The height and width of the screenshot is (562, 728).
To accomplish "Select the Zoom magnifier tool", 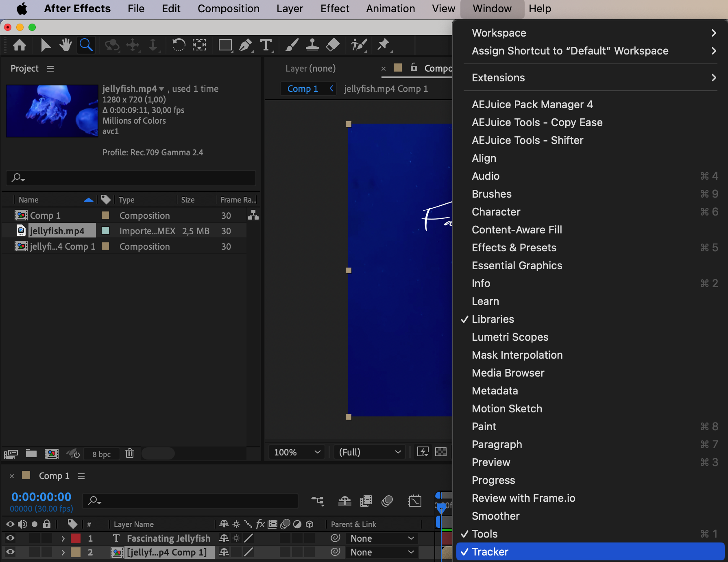I will click(x=86, y=45).
